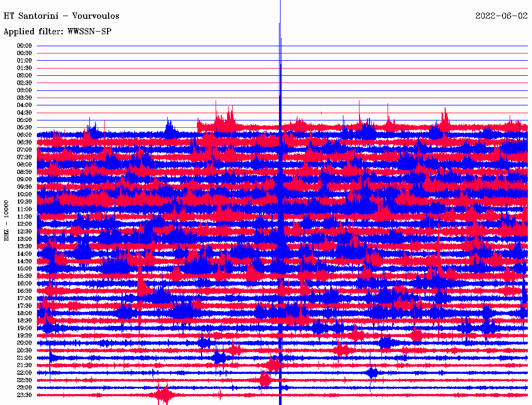
Task: Select the 02:00 time label
Action: [24, 76]
